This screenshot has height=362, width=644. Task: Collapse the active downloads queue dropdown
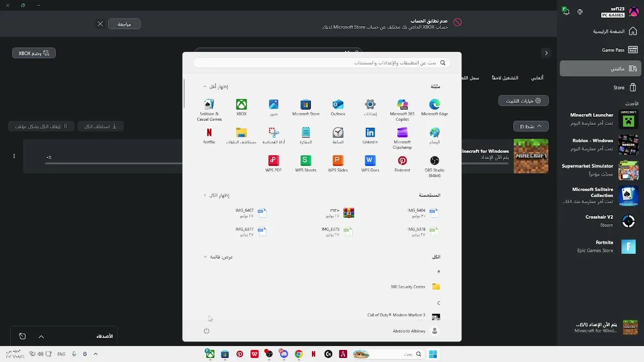point(531,126)
